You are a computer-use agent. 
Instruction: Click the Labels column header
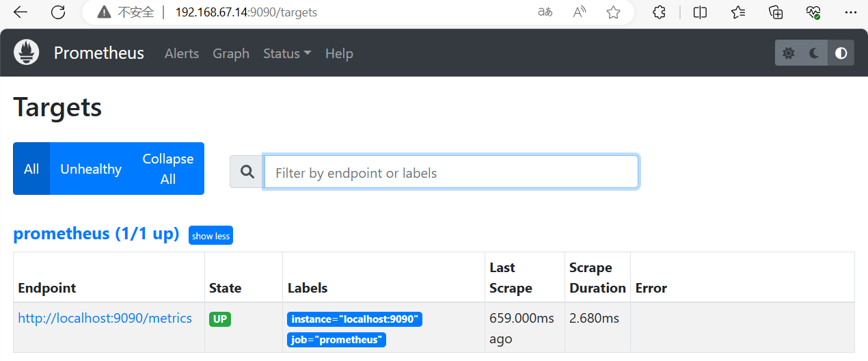[308, 288]
